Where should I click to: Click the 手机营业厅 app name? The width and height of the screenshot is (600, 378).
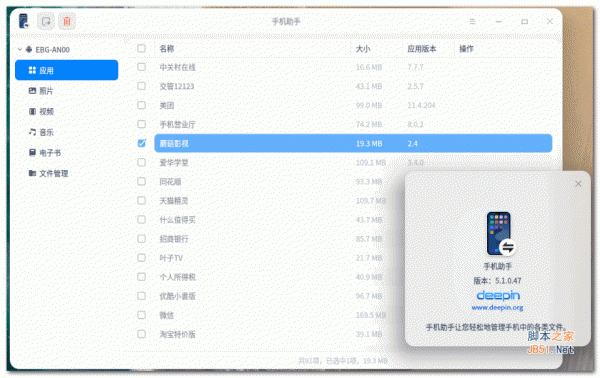[x=178, y=124]
